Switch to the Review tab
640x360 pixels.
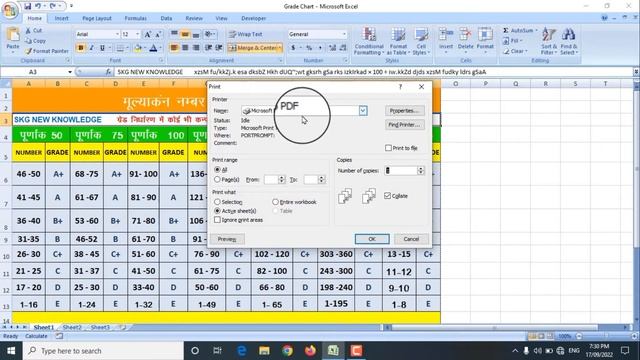[x=194, y=18]
